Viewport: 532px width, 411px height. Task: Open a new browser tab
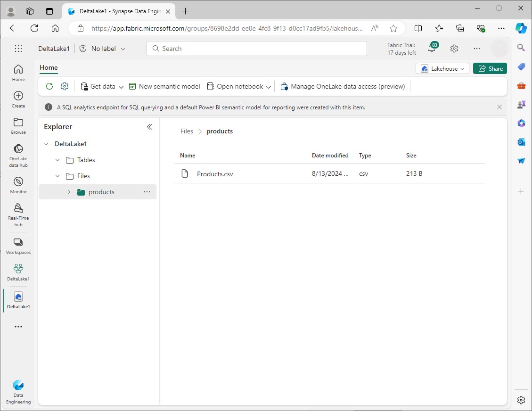click(x=185, y=11)
